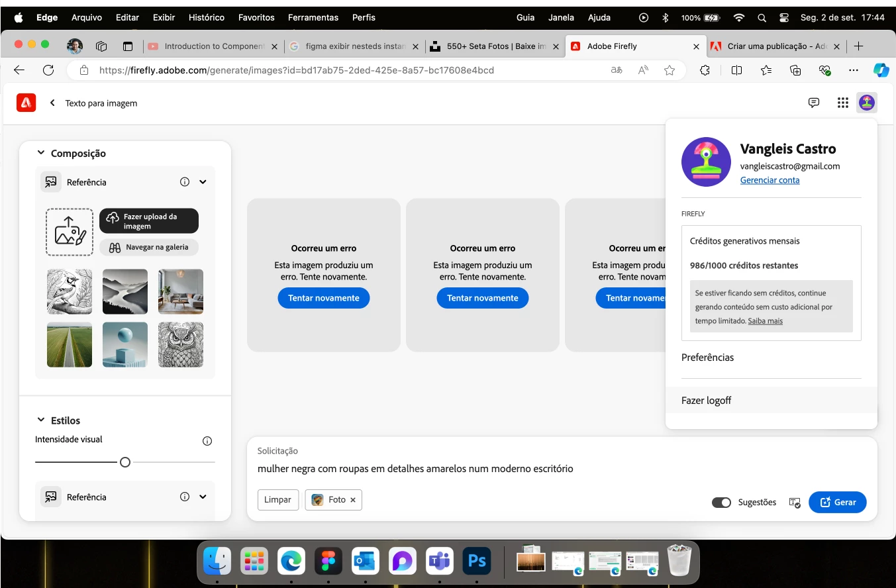The width and height of the screenshot is (896, 588).
Task: Remove the Foto tag with its x
Action: tap(353, 500)
